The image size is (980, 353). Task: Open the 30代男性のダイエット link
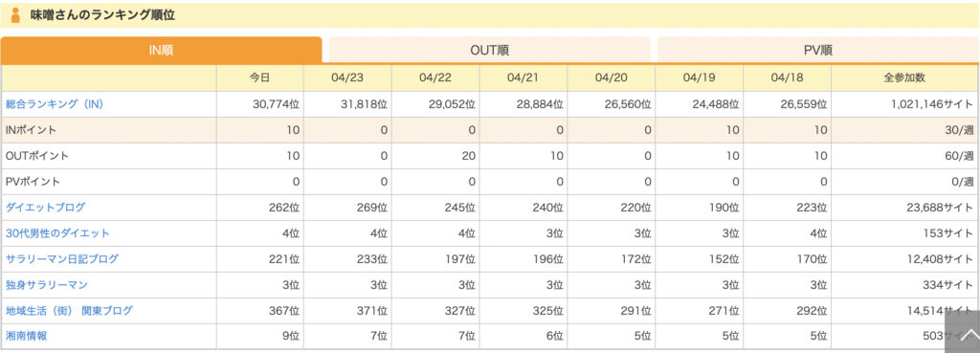[57, 233]
